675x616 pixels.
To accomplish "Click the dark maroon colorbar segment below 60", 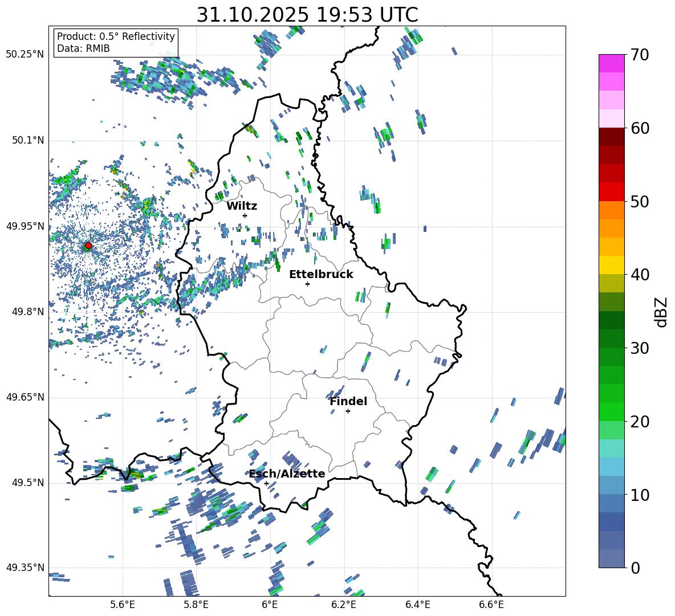I will point(611,137).
